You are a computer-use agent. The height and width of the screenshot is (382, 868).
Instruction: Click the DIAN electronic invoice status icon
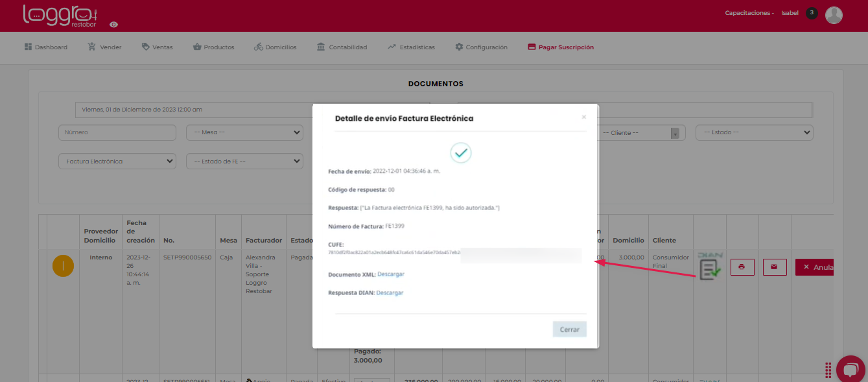point(710,267)
